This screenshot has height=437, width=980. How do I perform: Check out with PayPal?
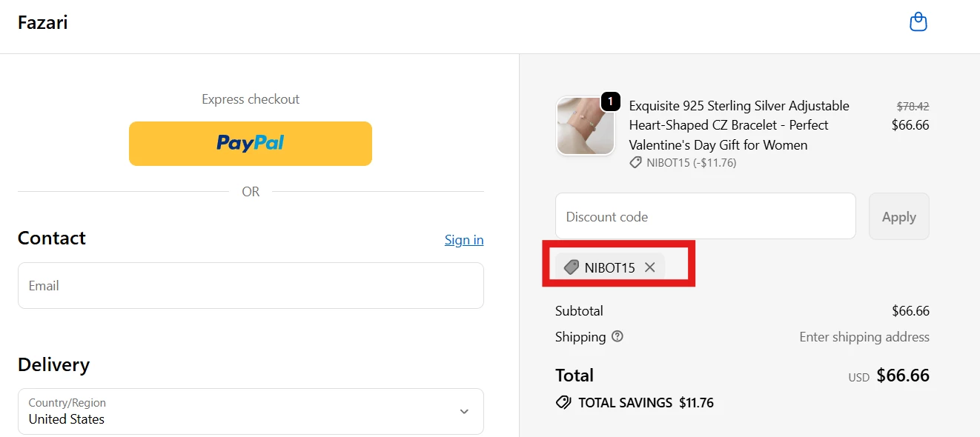(251, 143)
